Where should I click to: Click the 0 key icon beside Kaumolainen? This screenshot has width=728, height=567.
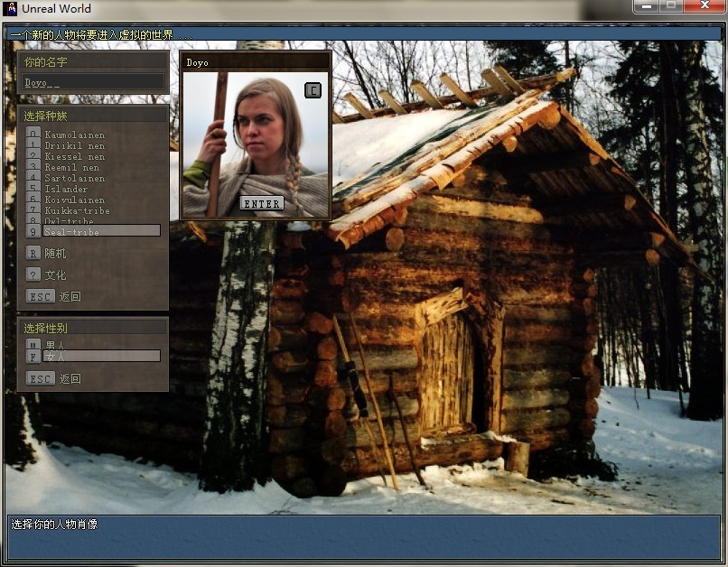33,133
